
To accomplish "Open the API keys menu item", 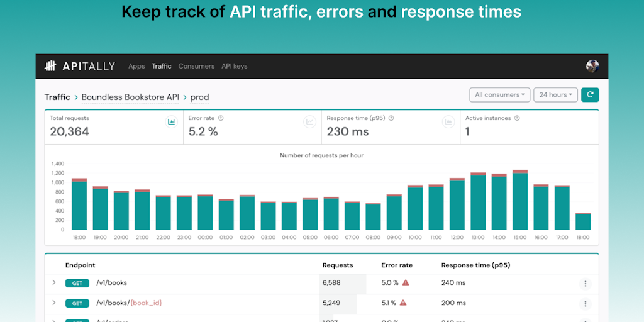I will click(234, 66).
